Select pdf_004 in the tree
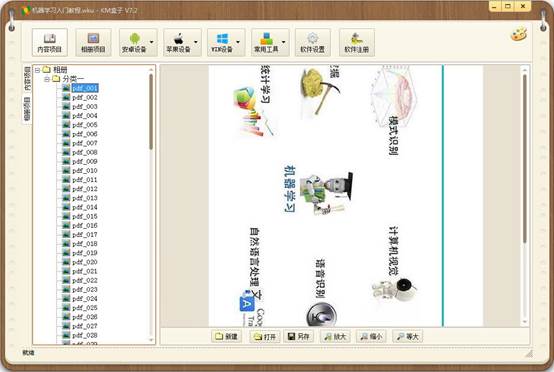Screen dimensions: 554x372 [85, 116]
